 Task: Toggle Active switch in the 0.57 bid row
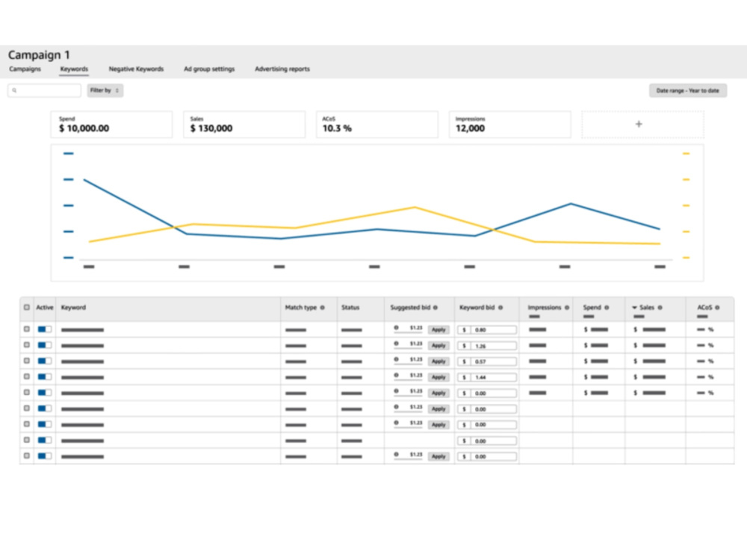pyautogui.click(x=45, y=361)
